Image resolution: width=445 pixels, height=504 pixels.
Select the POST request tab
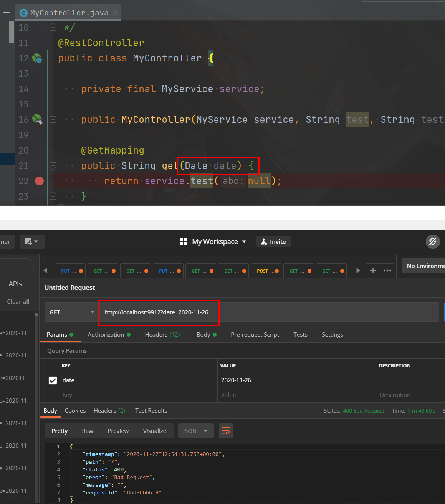coord(265,271)
